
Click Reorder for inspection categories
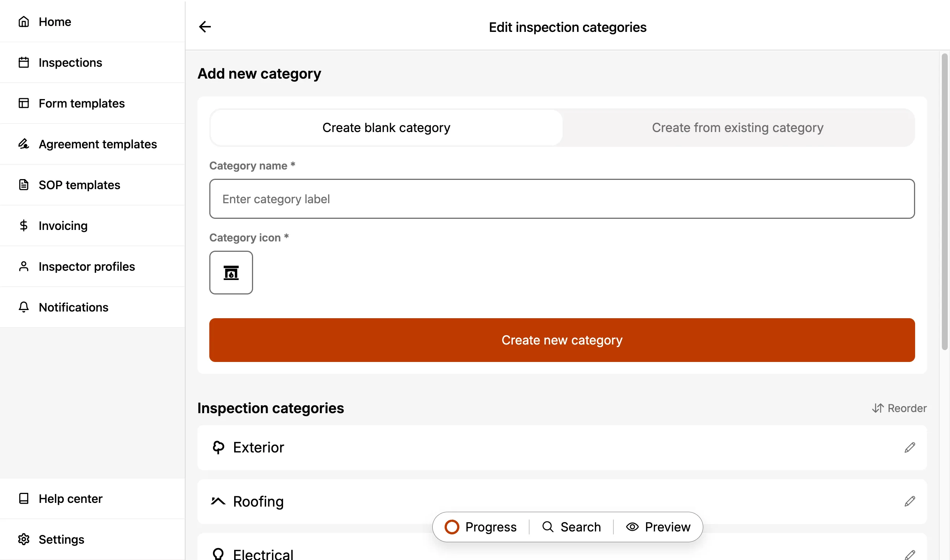pyautogui.click(x=899, y=408)
